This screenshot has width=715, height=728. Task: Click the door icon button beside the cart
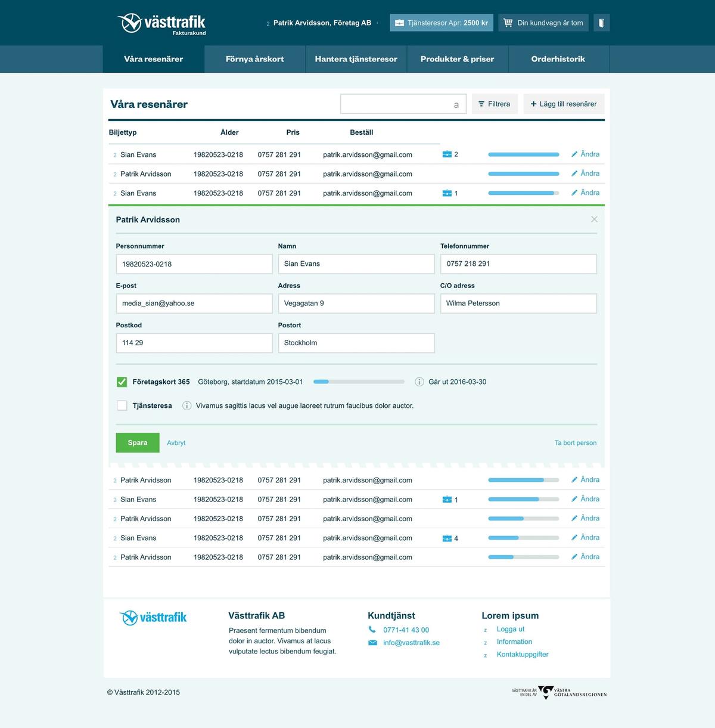601,23
